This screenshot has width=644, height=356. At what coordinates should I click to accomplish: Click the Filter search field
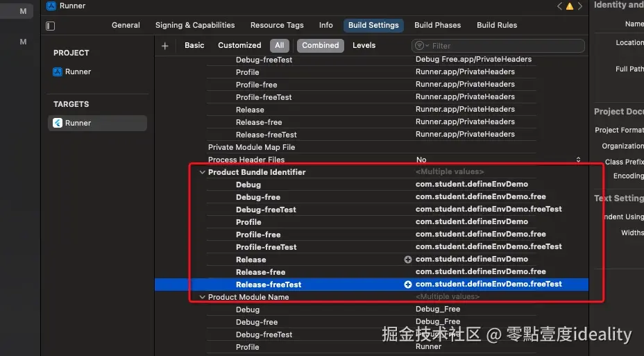pyautogui.click(x=498, y=46)
